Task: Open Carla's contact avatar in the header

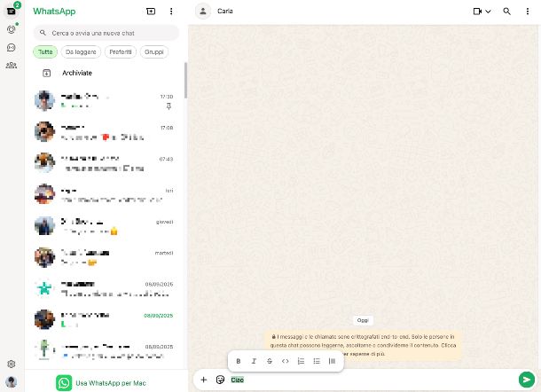Action: (203, 11)
